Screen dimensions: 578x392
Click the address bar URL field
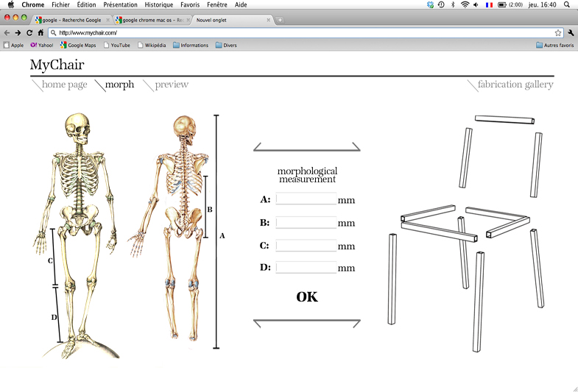(x=306, y=33)
